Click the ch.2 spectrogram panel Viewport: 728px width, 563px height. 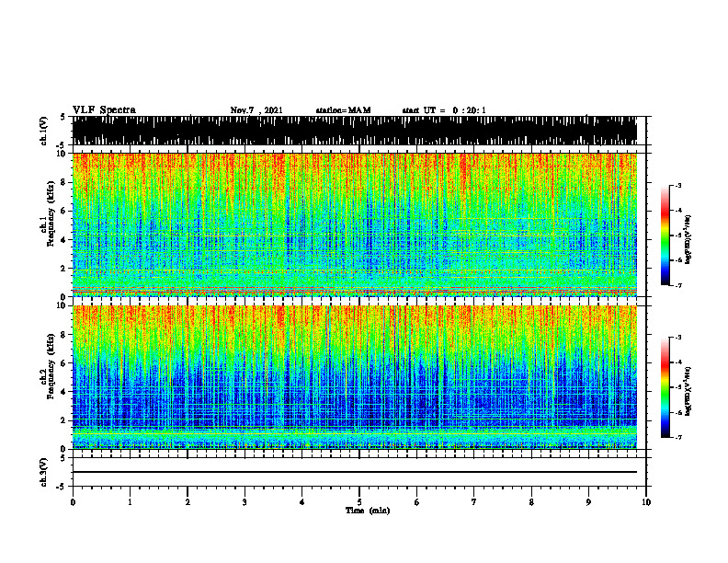pyautogui.click(x=355, y=377)
